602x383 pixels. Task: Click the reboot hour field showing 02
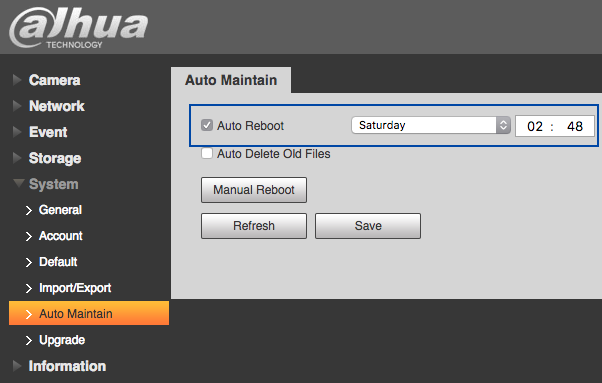coord(534,126)
